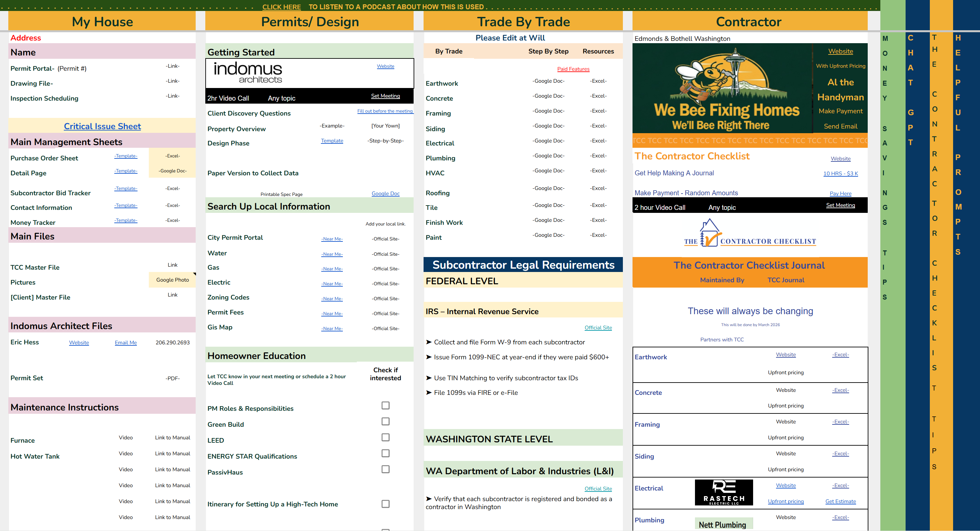The width and height of the screenshot is (980, 531).
Task: Open Design Phase Template link
Action: [x=332, y=141]
